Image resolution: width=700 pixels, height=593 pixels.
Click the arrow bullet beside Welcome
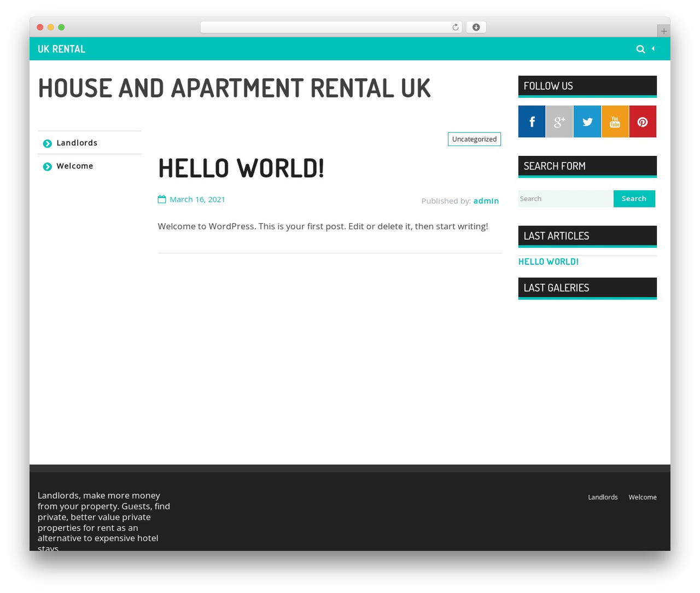coord(48,166)
